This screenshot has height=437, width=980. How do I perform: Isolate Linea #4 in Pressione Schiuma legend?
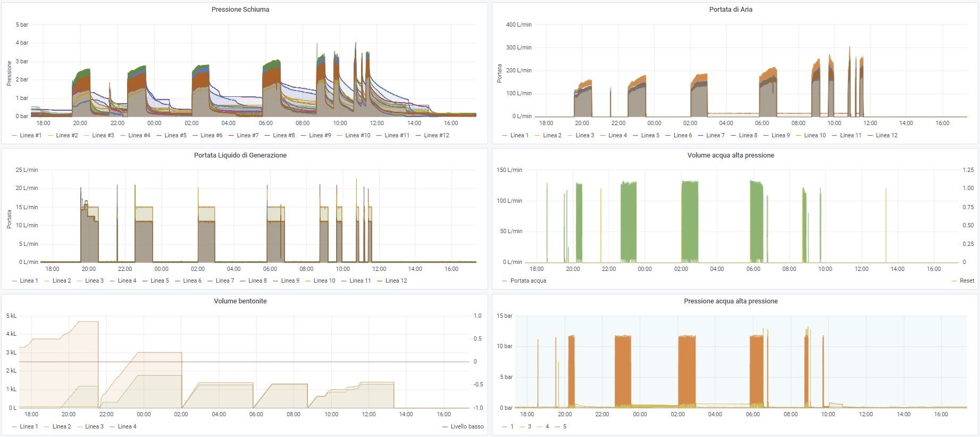click(139, 135)
